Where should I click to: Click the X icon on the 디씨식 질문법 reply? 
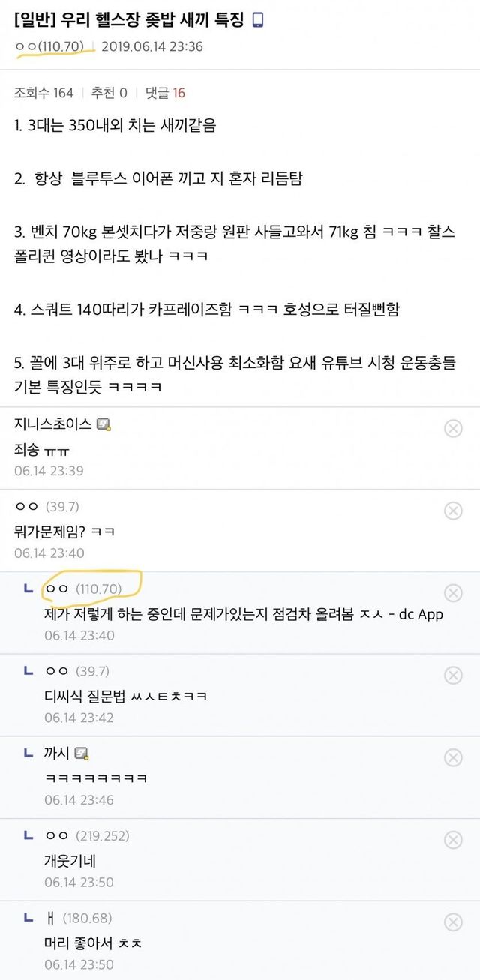pos(453,675)
